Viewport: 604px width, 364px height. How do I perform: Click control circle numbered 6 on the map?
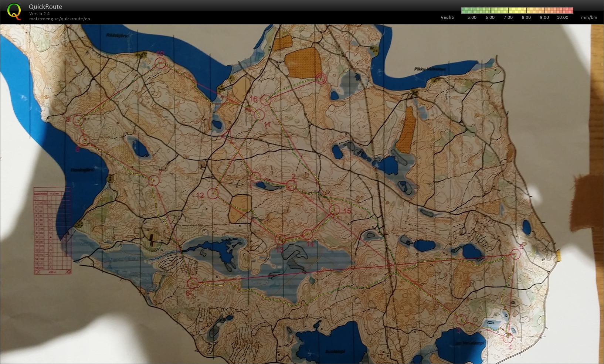192,283
